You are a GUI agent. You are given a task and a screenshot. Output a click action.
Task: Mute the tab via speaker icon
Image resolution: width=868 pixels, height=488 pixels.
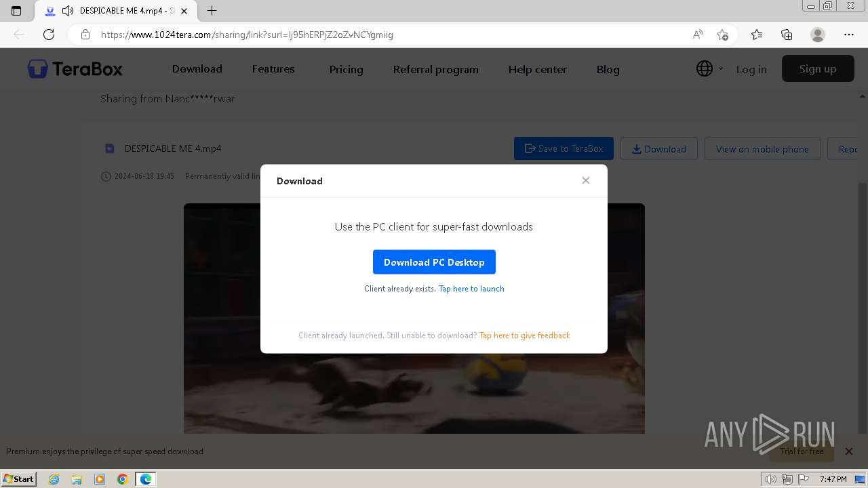click(x=67, y=11)
